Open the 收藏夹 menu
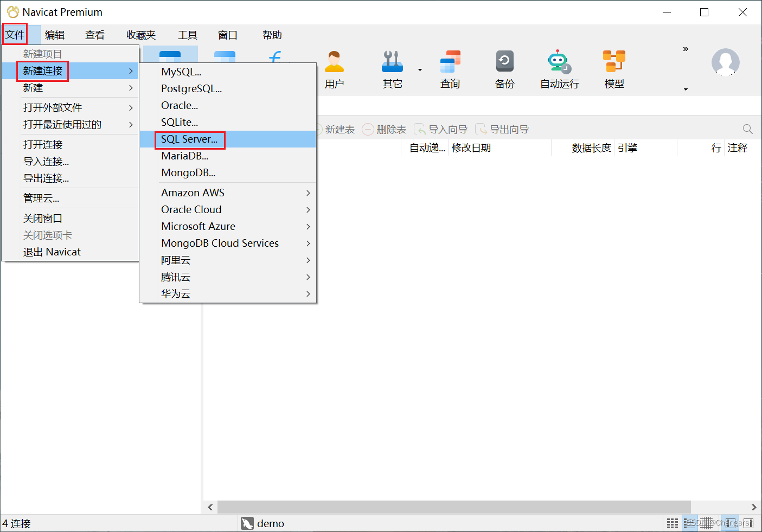Screen dimensions: 762x532 coord(141,35)
